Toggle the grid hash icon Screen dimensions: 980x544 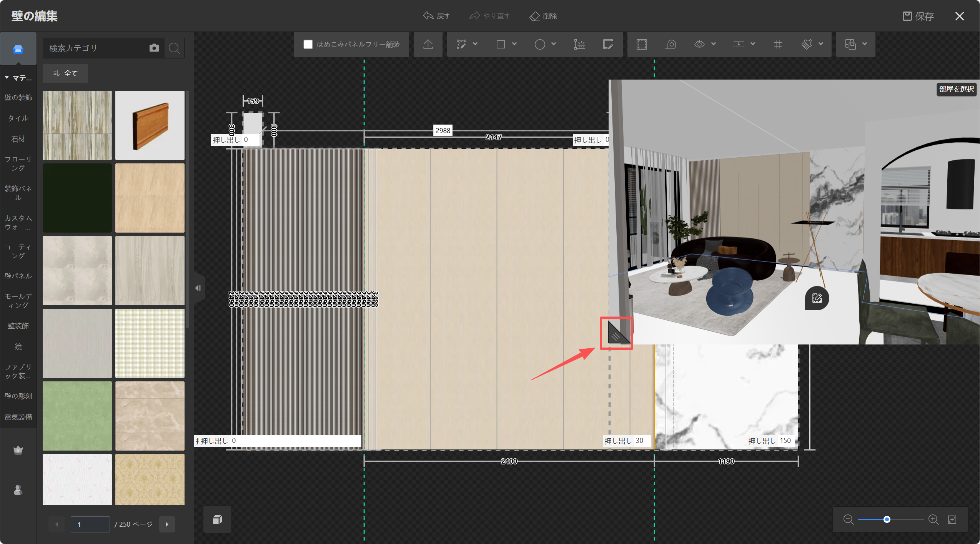tap(778, 45)
